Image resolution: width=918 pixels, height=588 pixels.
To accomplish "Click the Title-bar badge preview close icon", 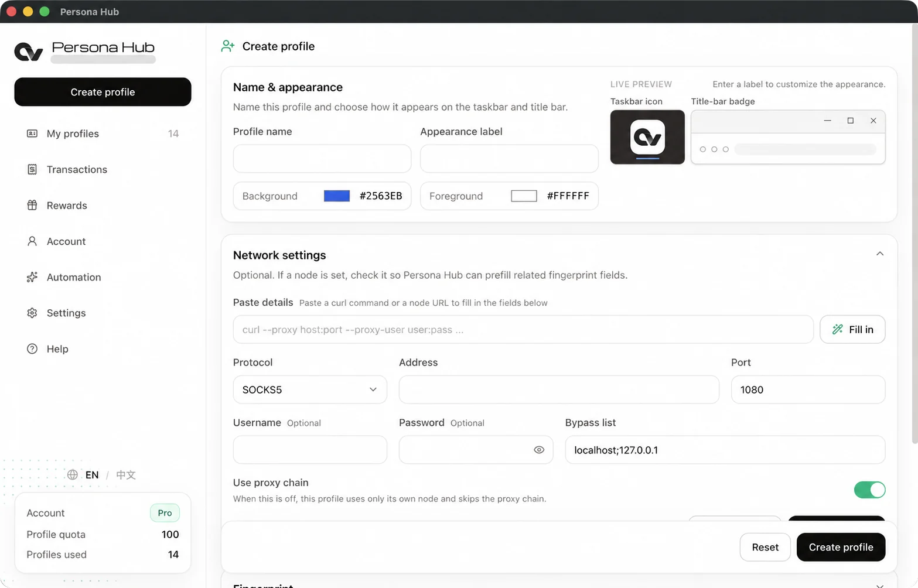I will (x=873, y=121).
